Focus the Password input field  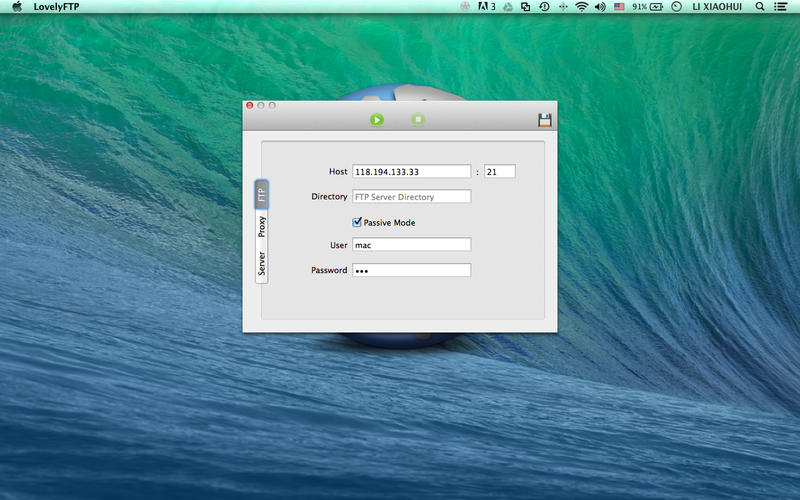point(411,270)
